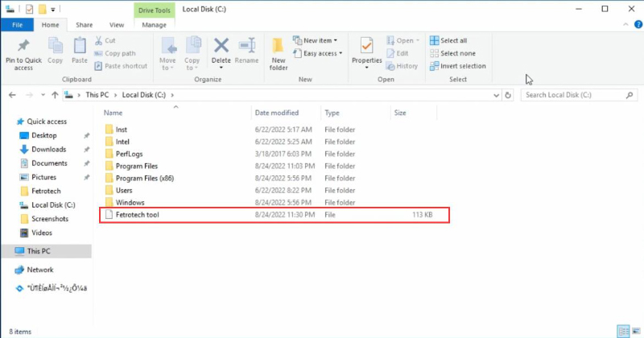Open the Manage Drive Tools tab
The image size is (644, 338).
[154, 25]
